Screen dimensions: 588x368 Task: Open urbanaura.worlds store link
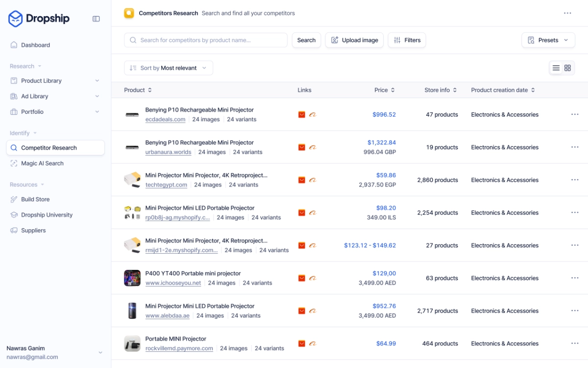[168, 152]
